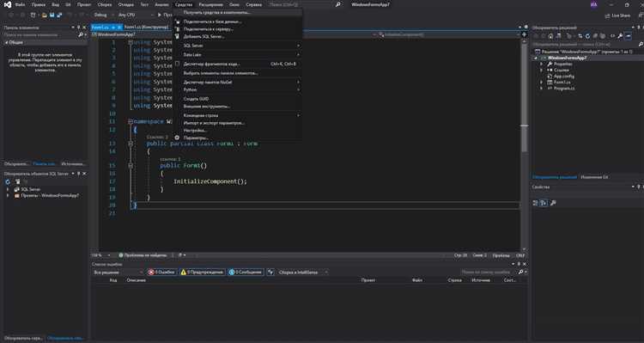Open the MA user account avatar

pos(593,4)
